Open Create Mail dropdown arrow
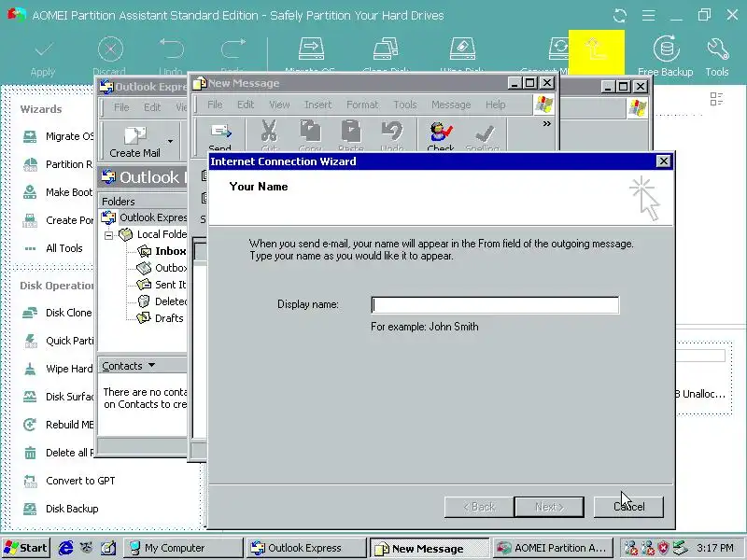This screenshot has width=747, height=560. [x=170, y=142]
